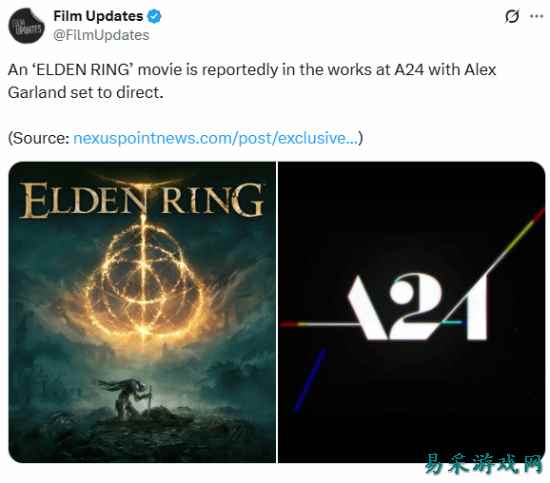Open the Elden Ring poster image
Image resolution: width=550 pixels, height=483 pixels.
tap(142, 312)
